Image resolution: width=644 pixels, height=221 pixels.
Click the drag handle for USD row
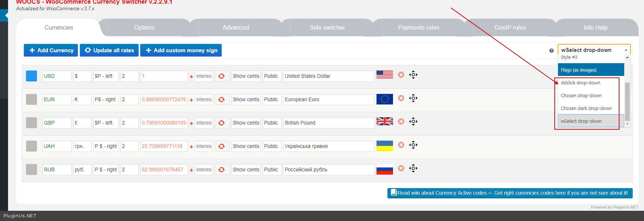coord(413,75)
